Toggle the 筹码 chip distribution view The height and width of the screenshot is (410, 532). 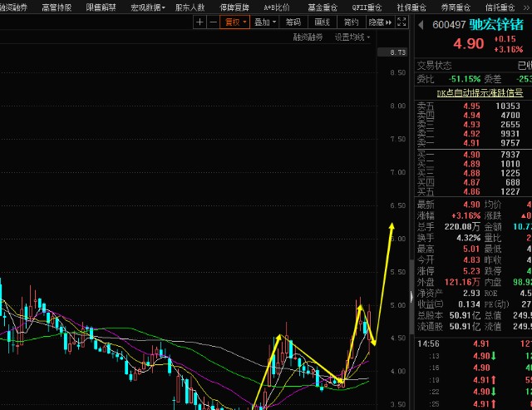click(x=293, y=22)
